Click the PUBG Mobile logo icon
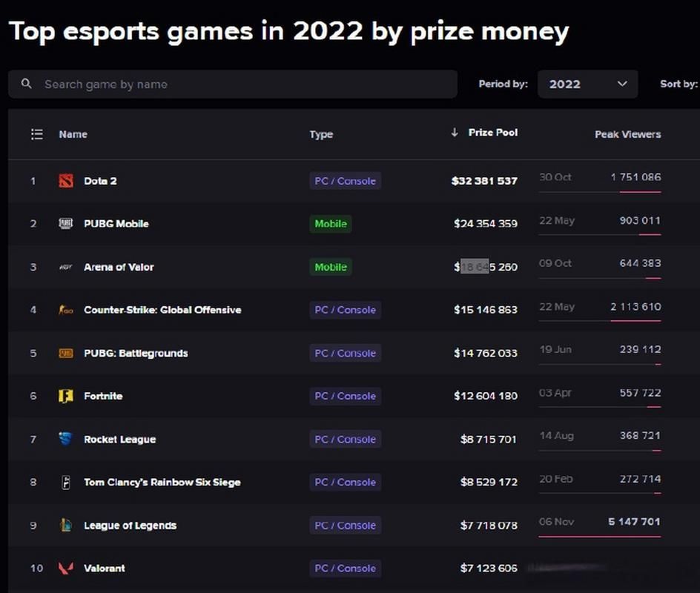The image size is (700, 593). pos(65,223)
